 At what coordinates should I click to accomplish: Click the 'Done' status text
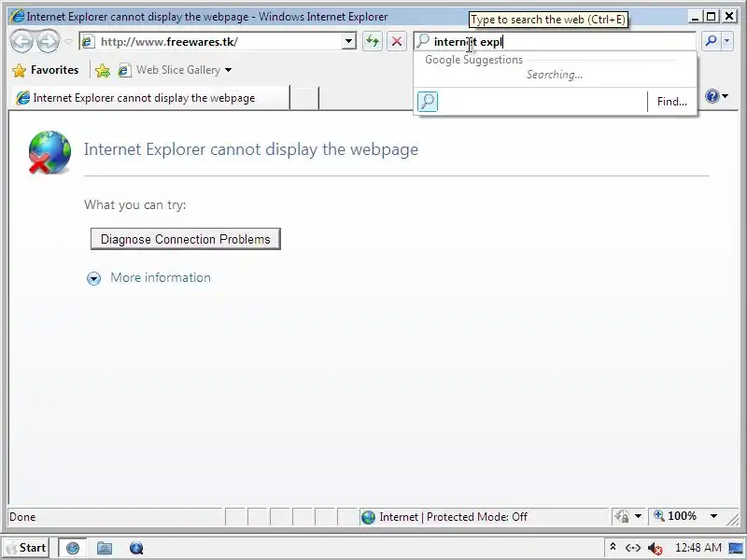[22, 517]
